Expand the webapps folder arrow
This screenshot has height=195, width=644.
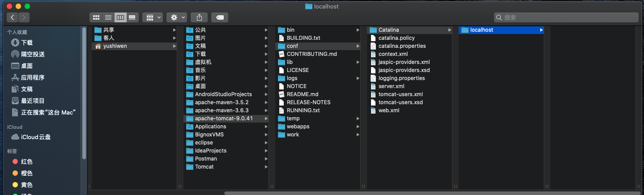pyautogui.click(x=358, y=127)
